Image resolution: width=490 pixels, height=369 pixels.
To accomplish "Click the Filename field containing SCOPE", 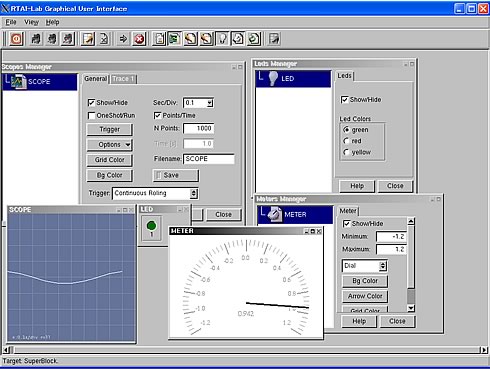I will (209, 159).
